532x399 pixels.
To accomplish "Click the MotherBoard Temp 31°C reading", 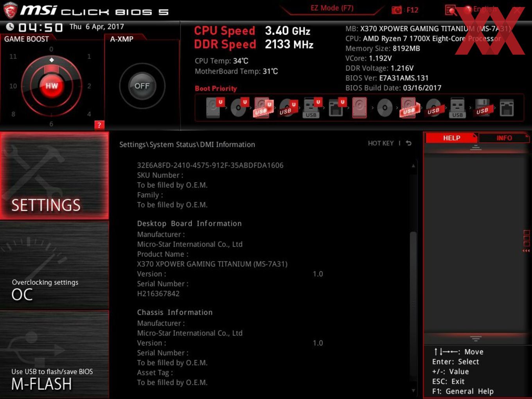I will click(x=236, y=71).
